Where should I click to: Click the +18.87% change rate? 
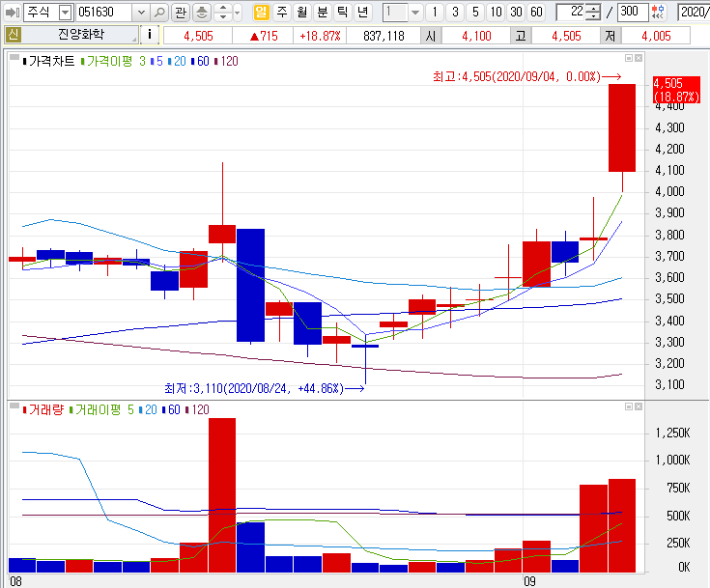[320, 36]
